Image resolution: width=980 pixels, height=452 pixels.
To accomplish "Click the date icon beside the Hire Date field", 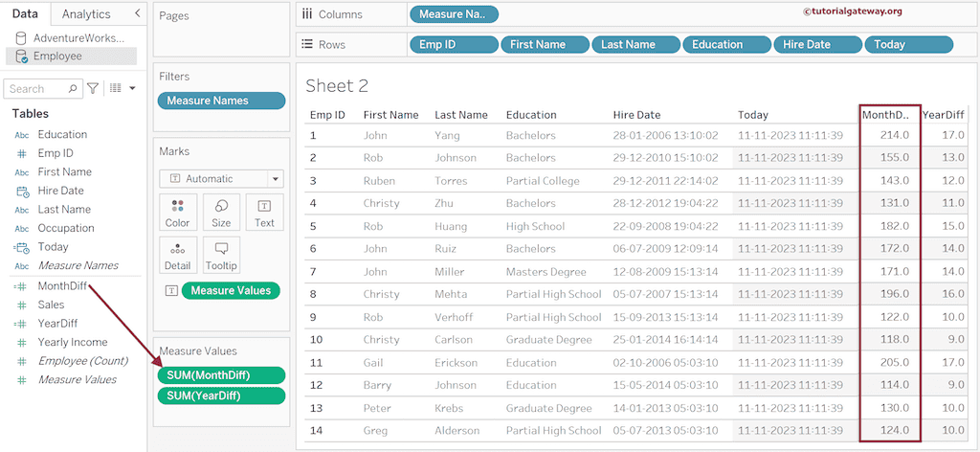I will 22,192.
